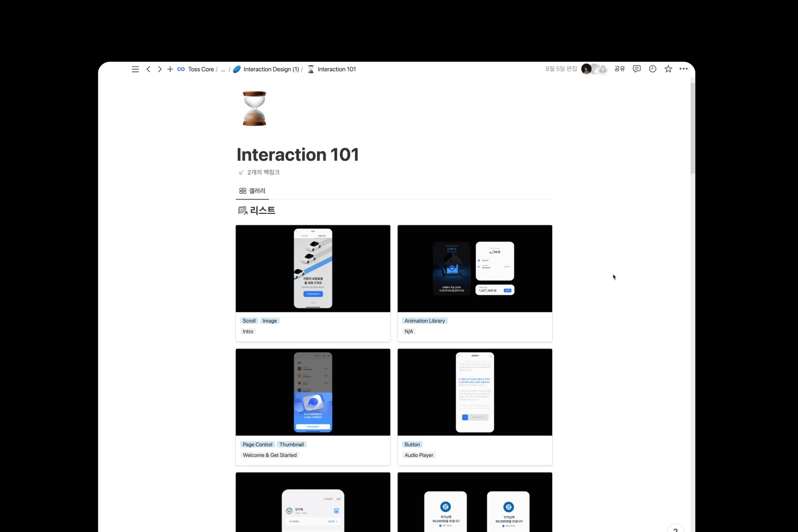Open the three-dot more options menu
Screen dimensions: 798x532
684,69
